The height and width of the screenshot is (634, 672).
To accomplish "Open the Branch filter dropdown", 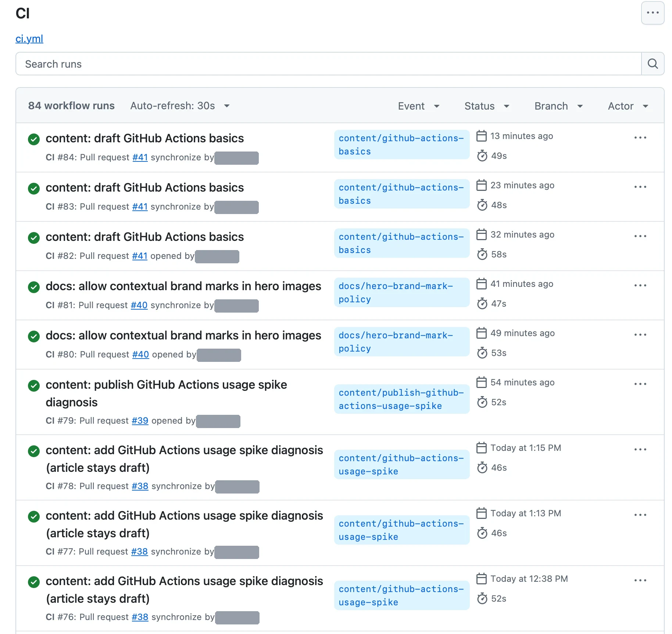I will tap(558, 106).
